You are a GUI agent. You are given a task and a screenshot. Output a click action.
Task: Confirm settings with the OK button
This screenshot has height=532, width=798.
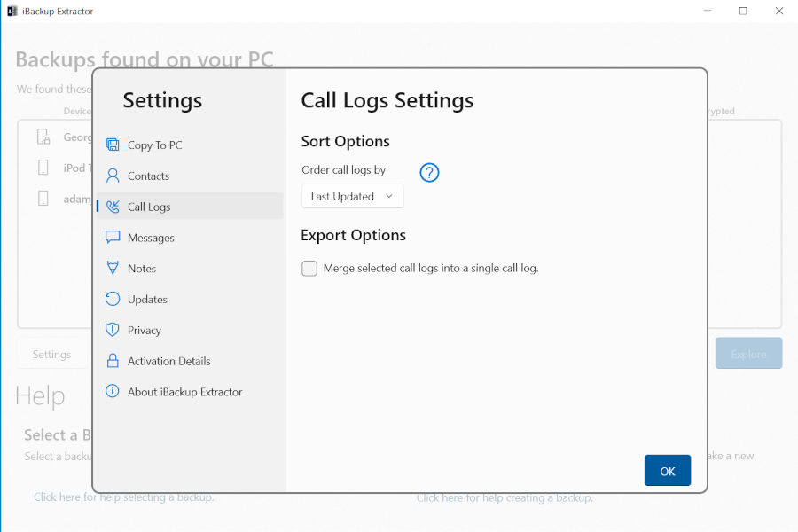pos(667,471)
